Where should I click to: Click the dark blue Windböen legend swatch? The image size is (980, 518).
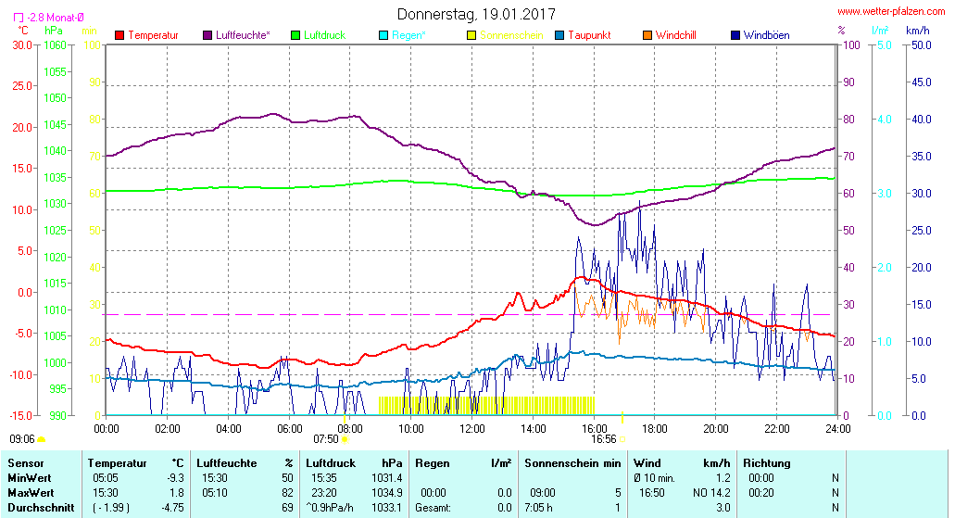click(x=735, y=35)
